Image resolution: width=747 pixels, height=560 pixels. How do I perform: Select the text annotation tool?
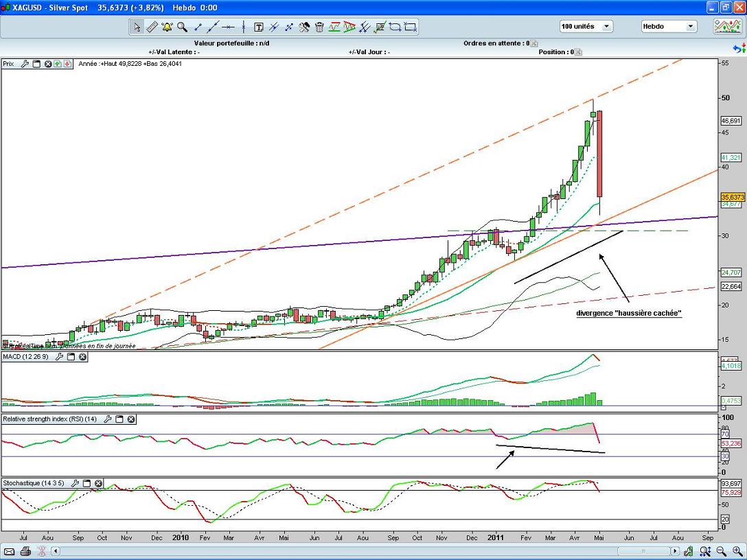pos(259,27)
